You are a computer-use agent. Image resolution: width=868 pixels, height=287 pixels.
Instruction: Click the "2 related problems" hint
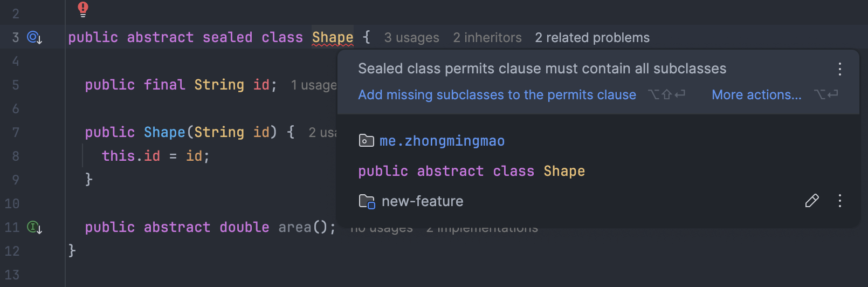coord(592,38)
